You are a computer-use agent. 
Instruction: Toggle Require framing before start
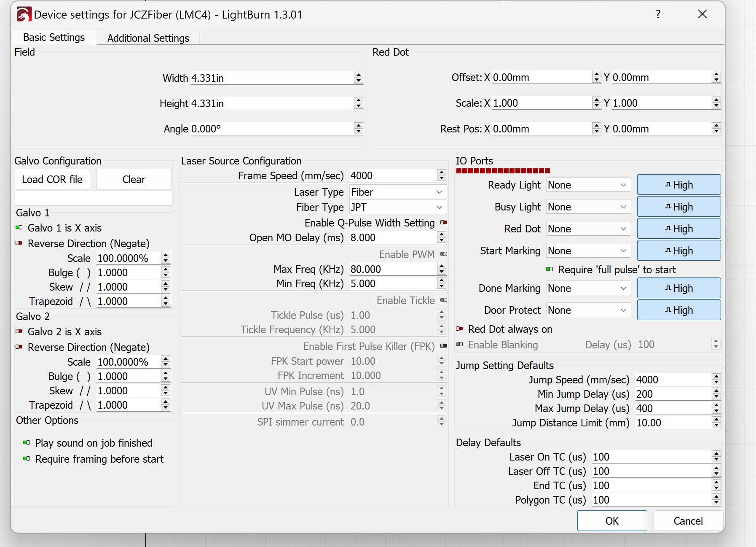tap(27, 459)
